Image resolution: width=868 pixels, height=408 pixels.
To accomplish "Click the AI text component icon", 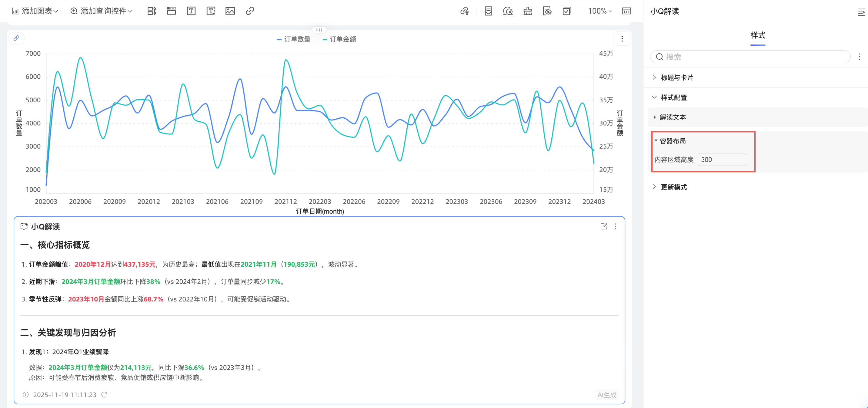I will (211, 11).
